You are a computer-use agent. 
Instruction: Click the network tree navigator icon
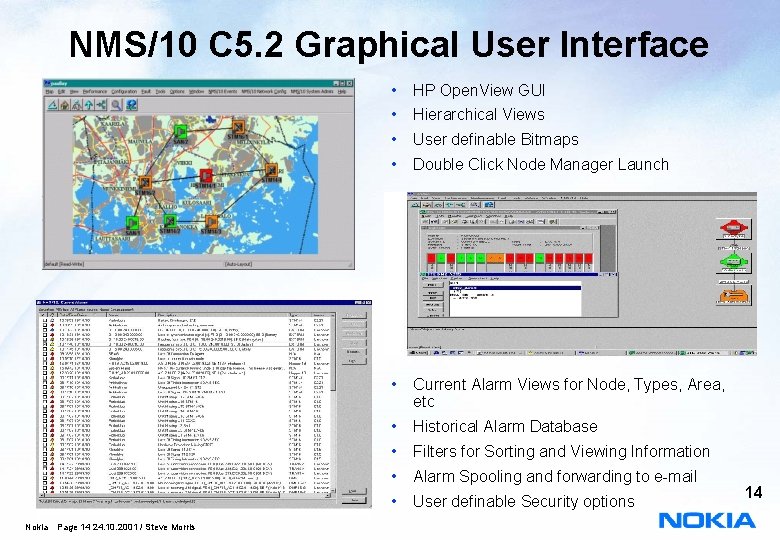(x=101, y=105)
